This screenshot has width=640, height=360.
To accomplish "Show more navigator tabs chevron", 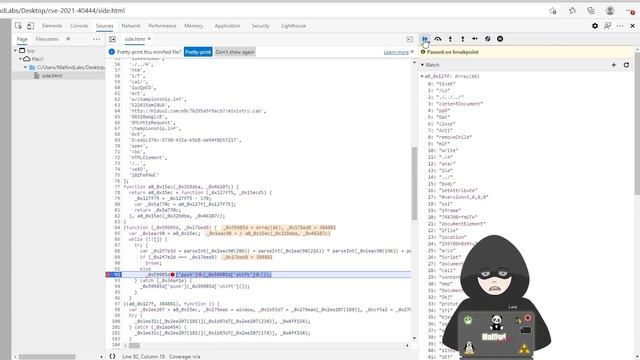I will pos(68,39).
